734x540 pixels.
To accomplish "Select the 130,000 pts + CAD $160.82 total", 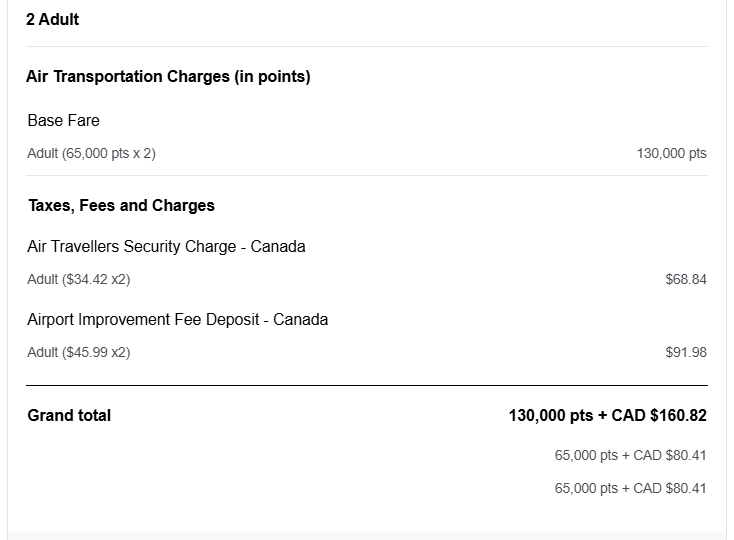I will click(608, 416).
